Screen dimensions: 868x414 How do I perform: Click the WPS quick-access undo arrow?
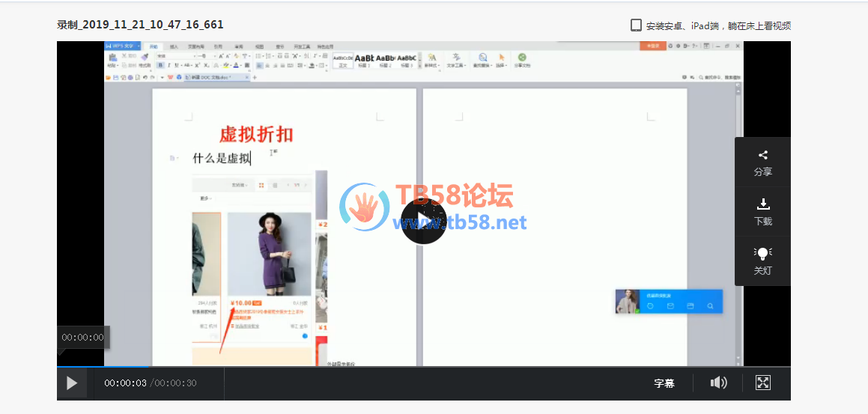point(145,78)
